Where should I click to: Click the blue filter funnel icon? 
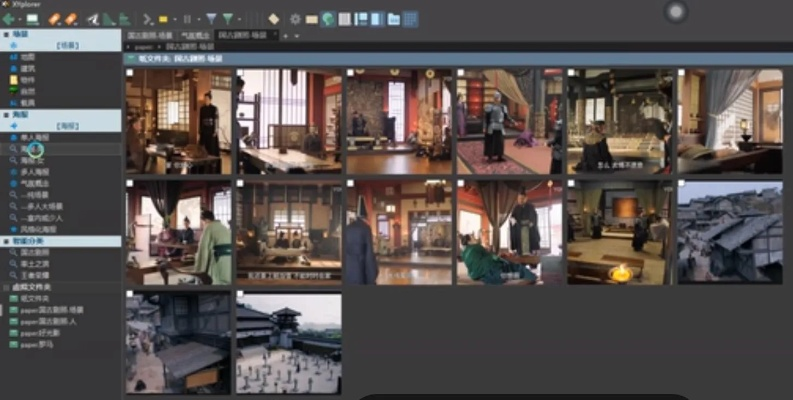click(211, 19)
